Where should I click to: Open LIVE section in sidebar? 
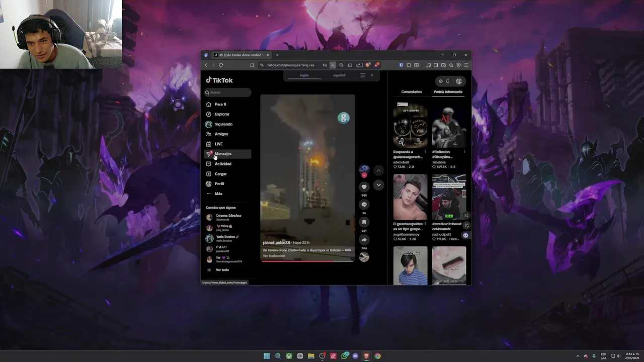coord(227,144)
